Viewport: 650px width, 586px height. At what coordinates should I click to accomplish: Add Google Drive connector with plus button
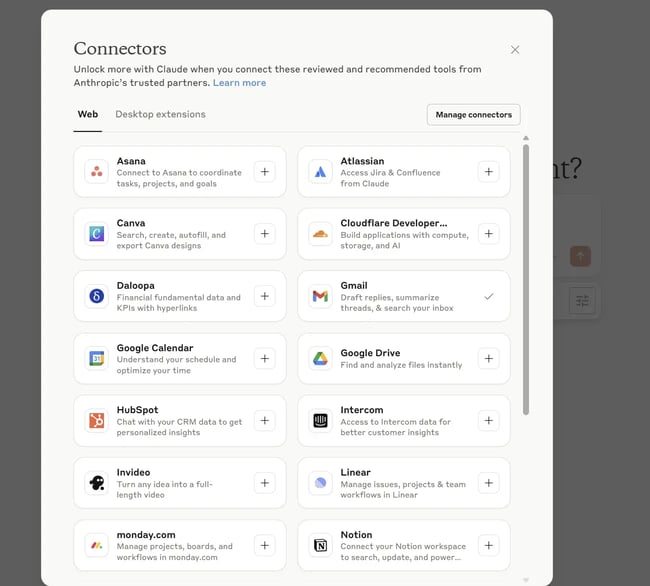tap(489, 358)
